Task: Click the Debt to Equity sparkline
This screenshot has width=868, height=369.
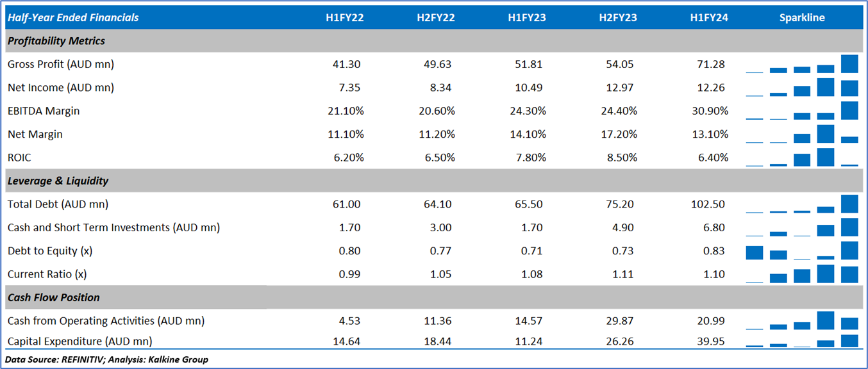Action: pyautogui.click(x=801, y=251)
